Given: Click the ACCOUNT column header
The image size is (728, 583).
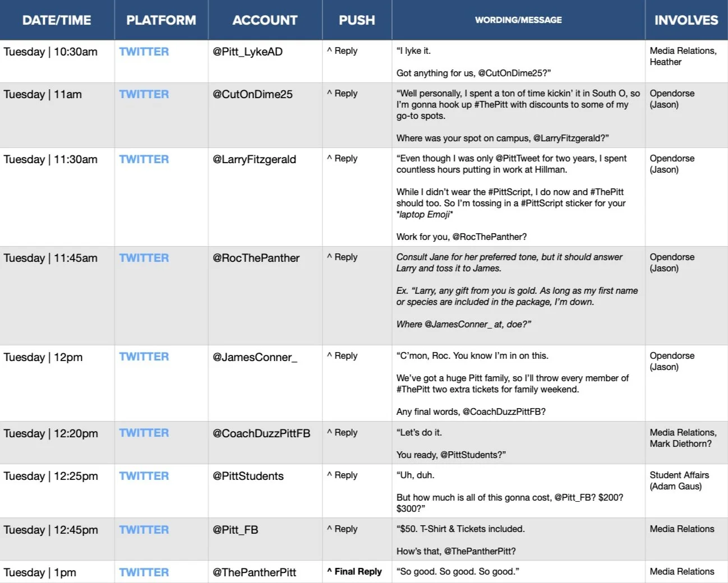Looking at the screenshot, I should (265, 20).
